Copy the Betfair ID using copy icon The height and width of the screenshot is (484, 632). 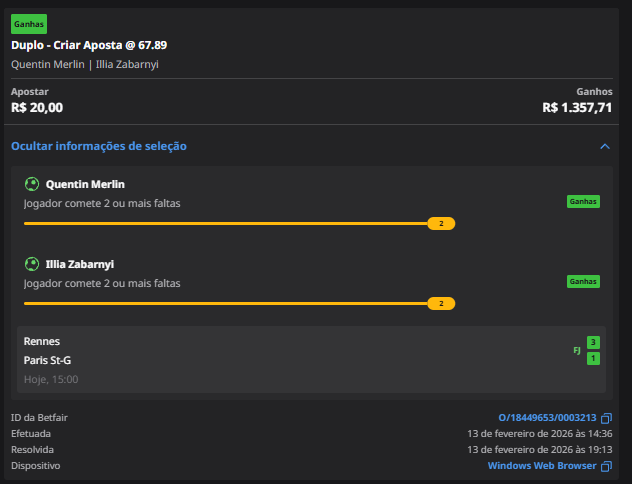[x=606, y=418]
